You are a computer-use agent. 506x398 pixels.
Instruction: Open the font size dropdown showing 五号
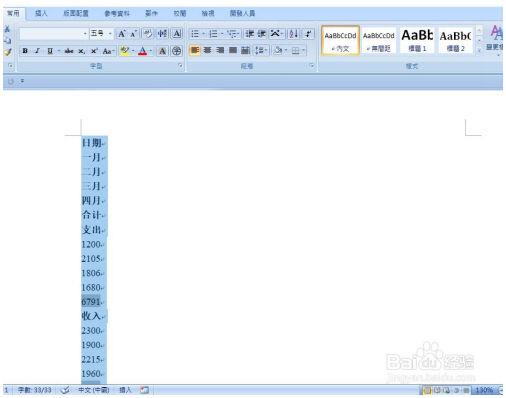[x=101, y=33]
